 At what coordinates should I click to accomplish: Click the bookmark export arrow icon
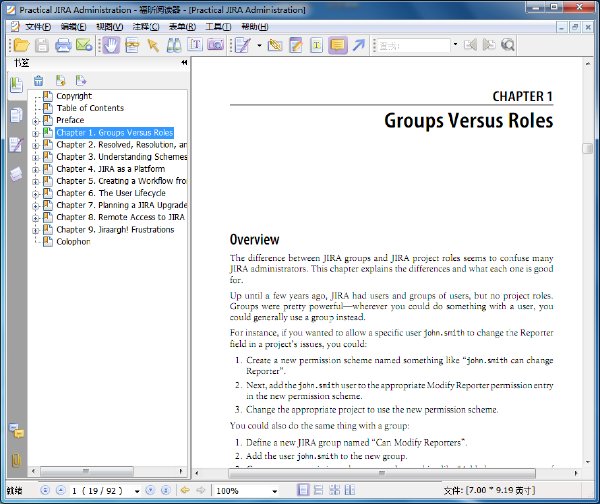click(x=81, y=80)
